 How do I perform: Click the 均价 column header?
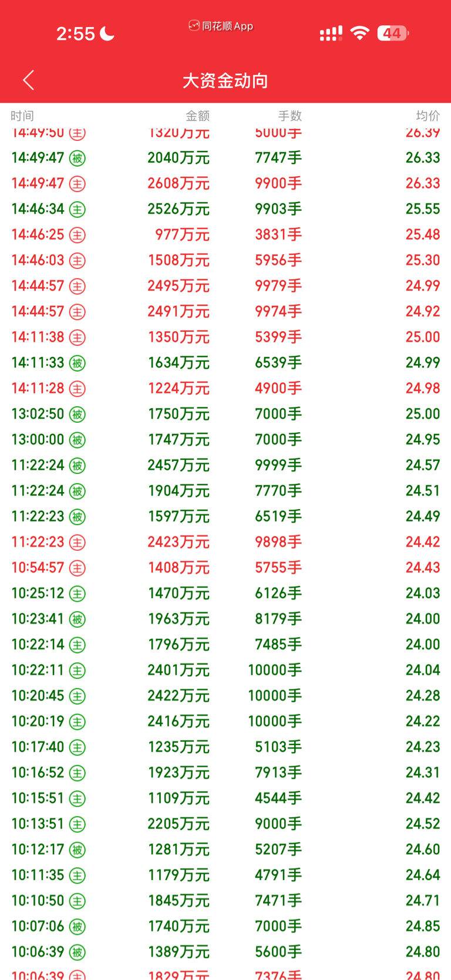428,116
